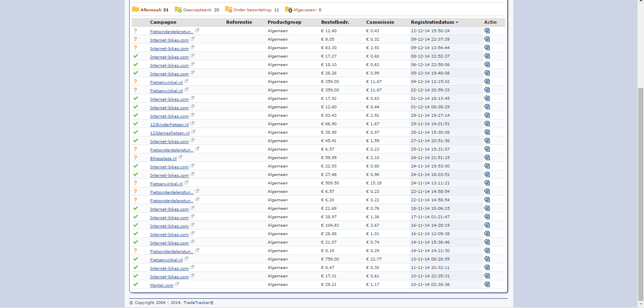Open the 123kinderfietsen.nl campaign link
Viewport: 644px width, 308px height.
[x=169, y=124]
